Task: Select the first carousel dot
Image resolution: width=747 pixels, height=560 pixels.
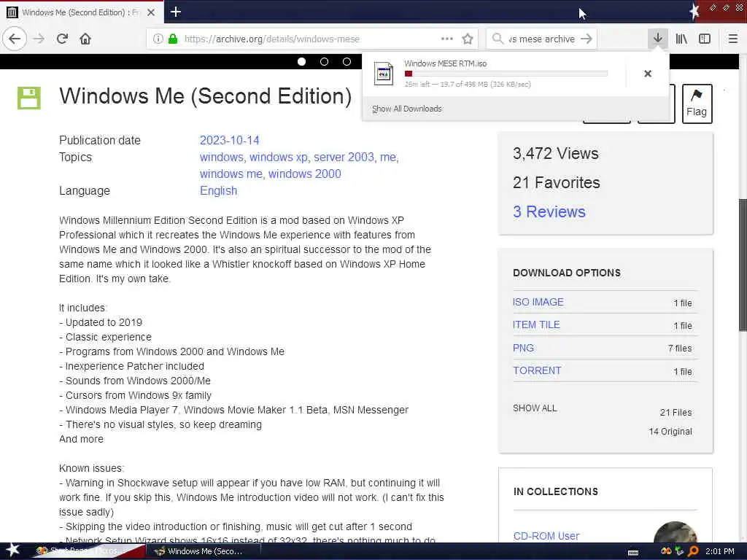Action: (x=301, y=61)
